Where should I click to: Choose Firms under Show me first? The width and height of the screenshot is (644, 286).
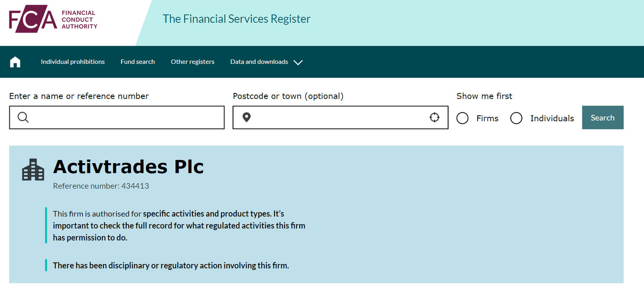462,118
